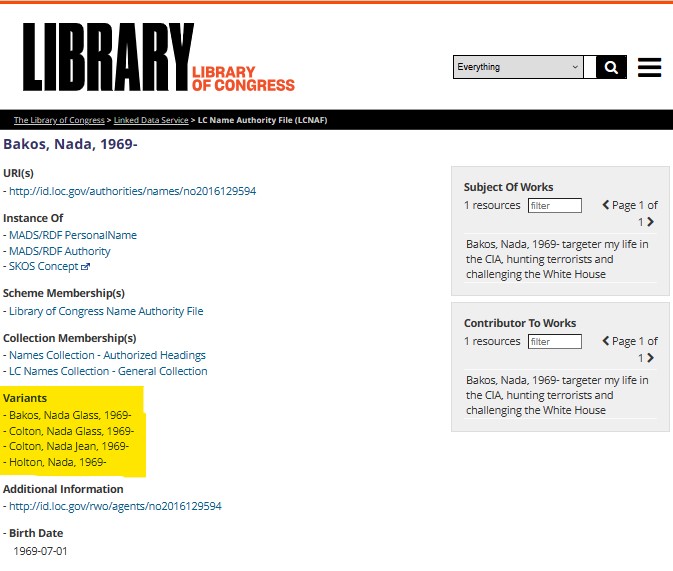
Task: Open the rwo/agents/no2016129594 link
Action: click(x=115, y=507)
